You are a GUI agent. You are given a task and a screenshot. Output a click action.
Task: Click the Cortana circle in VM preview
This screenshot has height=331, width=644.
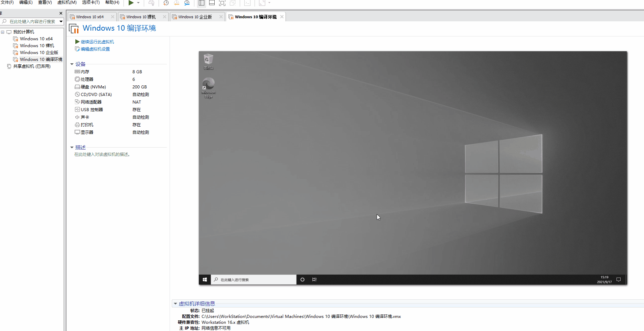[302, 280]
